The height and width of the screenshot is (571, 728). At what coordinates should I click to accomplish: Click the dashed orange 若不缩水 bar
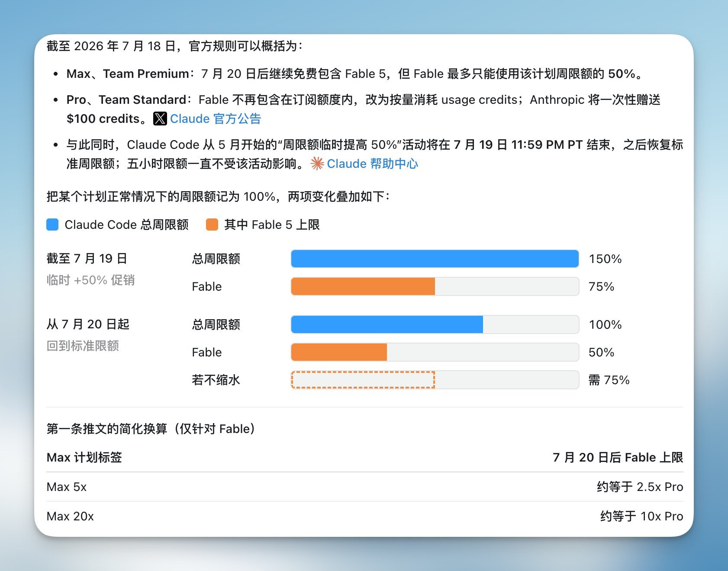click(x=363, y=380)
